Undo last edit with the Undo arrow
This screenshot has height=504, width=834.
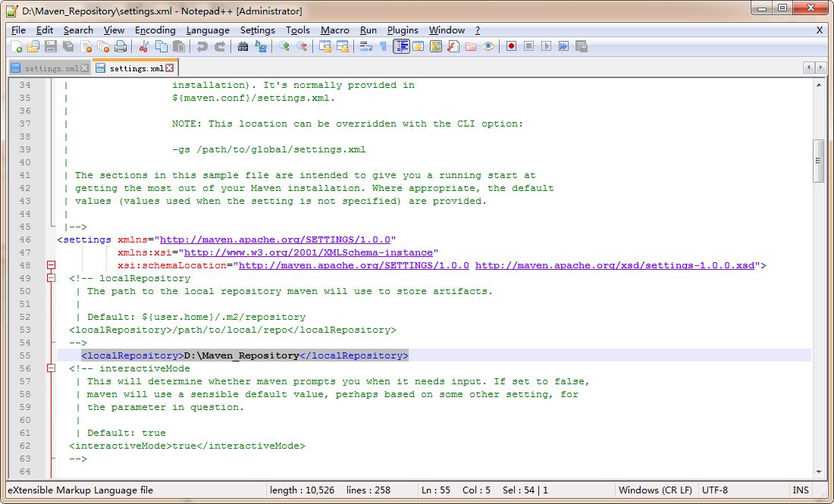tap(202, 47)
